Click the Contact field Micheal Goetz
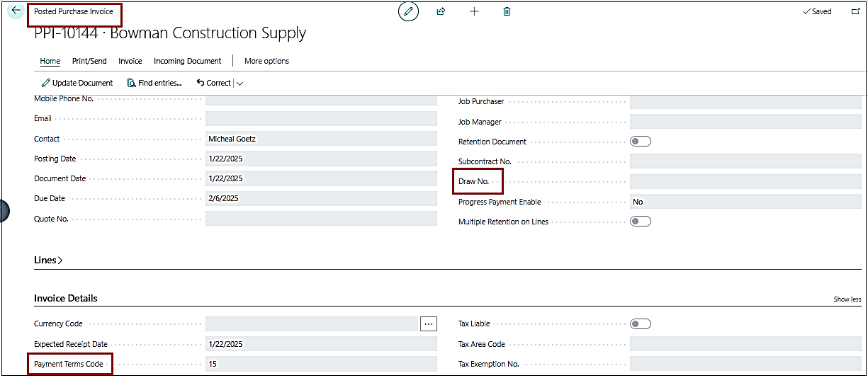 321,139
